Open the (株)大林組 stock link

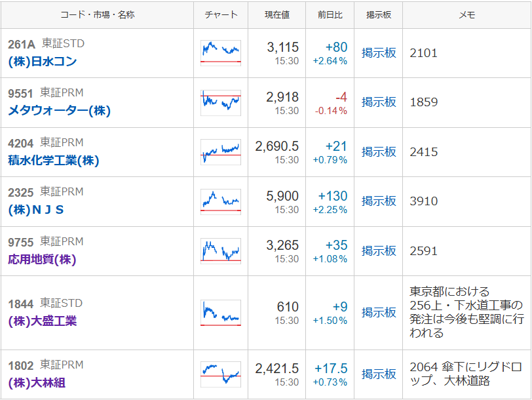pyautogui.click(x=37, y=383)
